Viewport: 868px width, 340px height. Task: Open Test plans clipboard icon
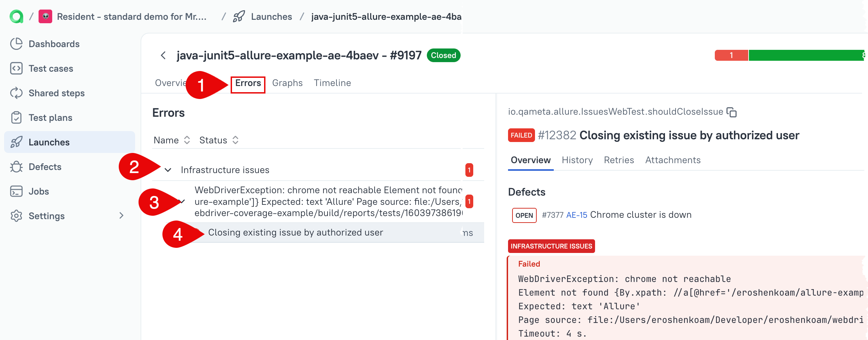tap(16, 117)
